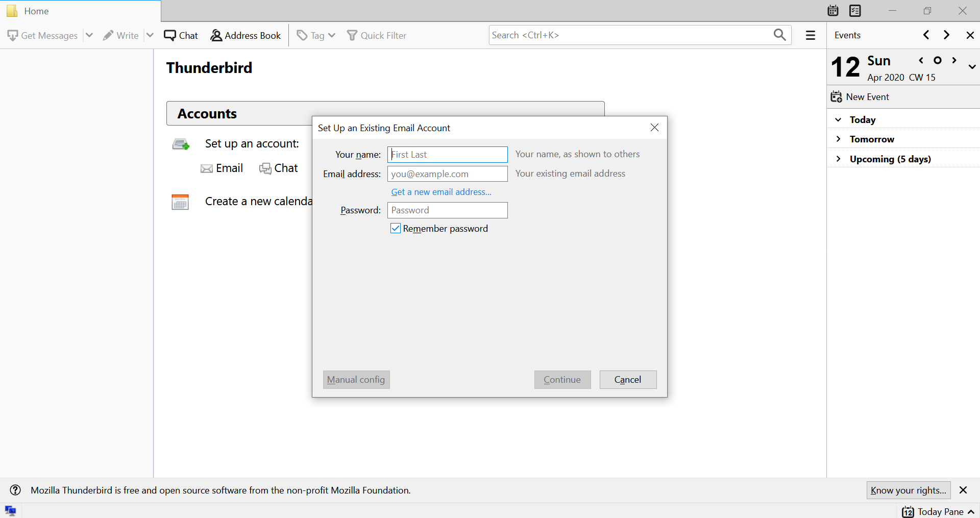
Task: Click the Continue button
Action: point(562,380)
